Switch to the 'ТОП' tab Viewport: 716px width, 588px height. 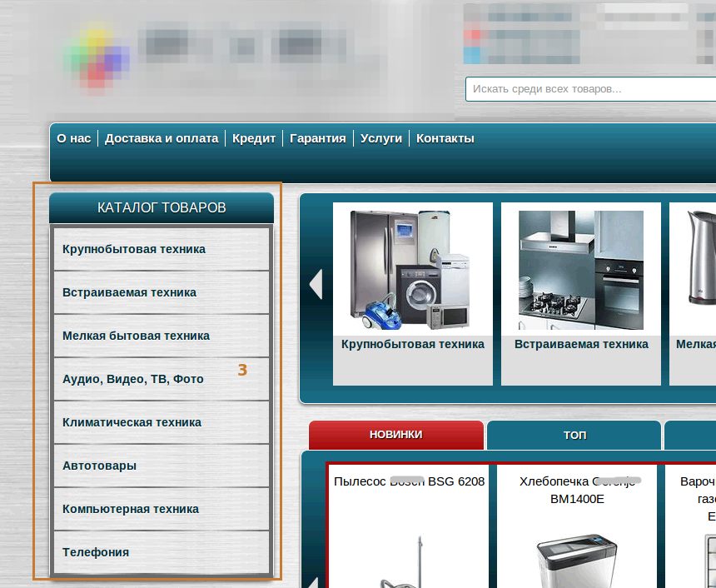(574, 435)
